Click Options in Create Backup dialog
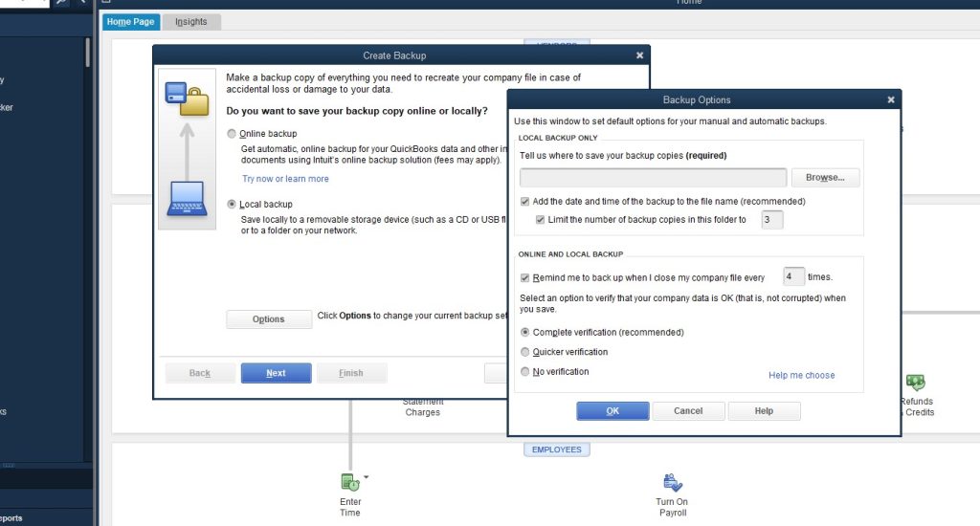Image resolution: width=980 pixels, height=526 pixels. click(x=269, y=319)
